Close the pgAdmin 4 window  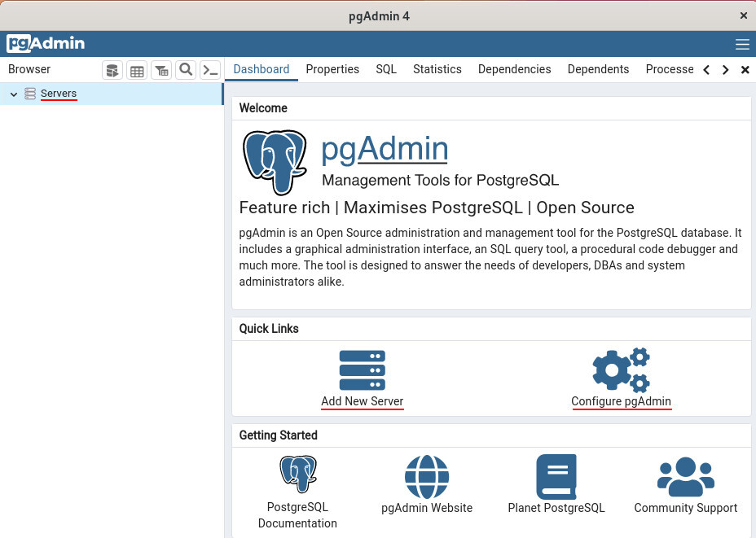(744, 16)
